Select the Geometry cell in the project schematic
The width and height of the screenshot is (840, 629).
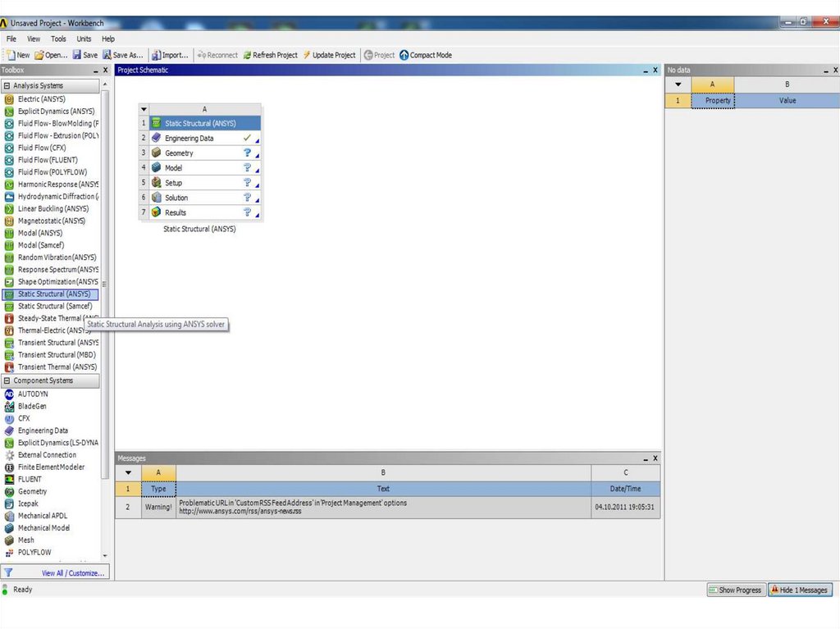point(179,153)
